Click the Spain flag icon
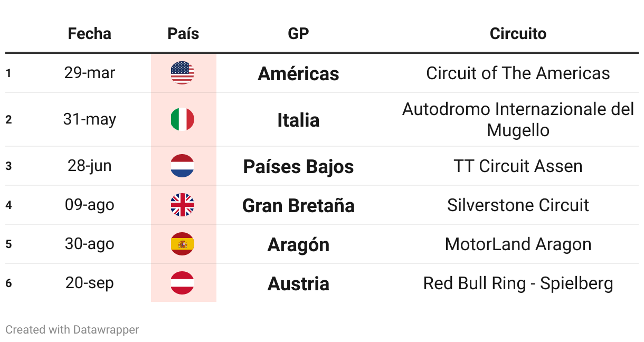Screen dimensions: 644x342 [x=183, y=244]
